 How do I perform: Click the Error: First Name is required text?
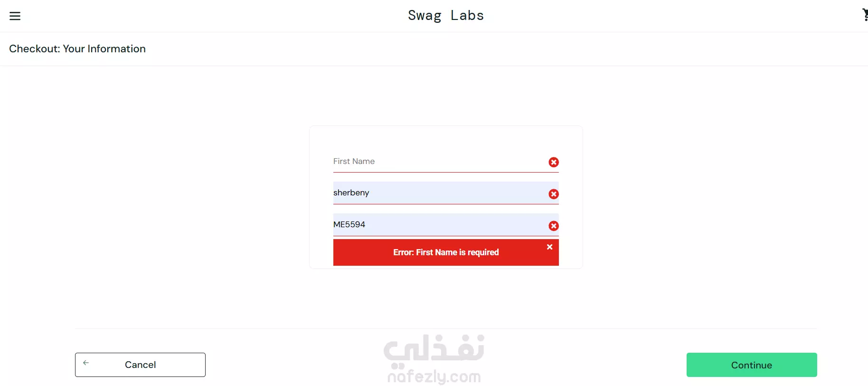click(x=446, y=252)
